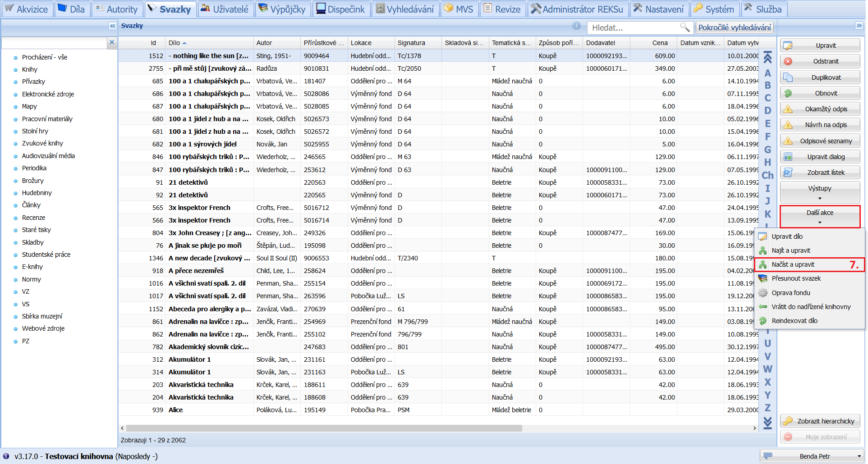Switch to the Autority tab
This screenshot has width=868, height=464.
click(117, 9)
